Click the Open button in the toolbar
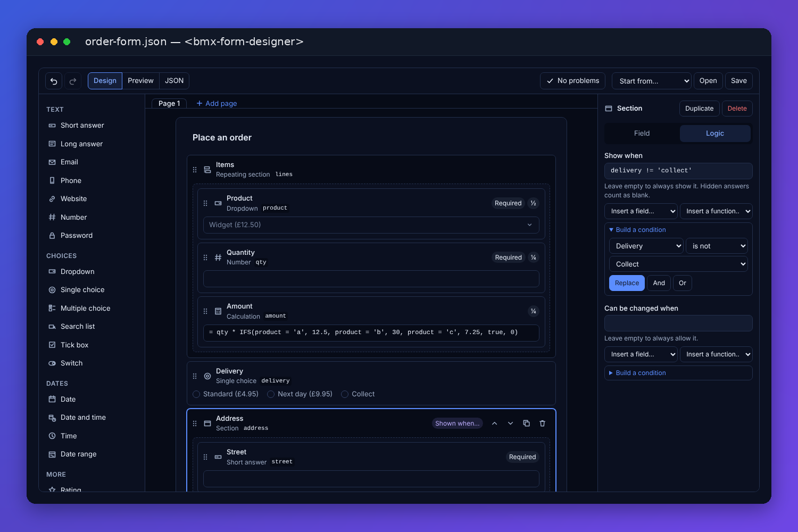 (x=708, y=81)
